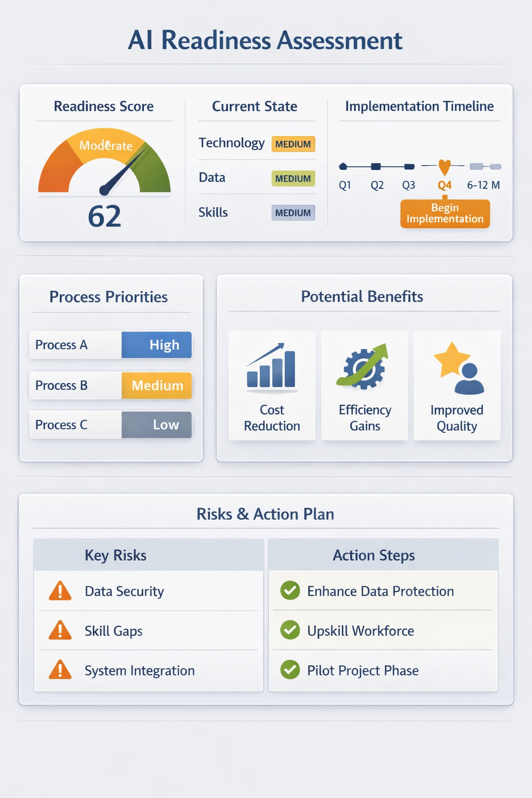Click the Q4 heart marker icon
The width and height of the screenshot is (532, 798).
(x=444, y=167)
